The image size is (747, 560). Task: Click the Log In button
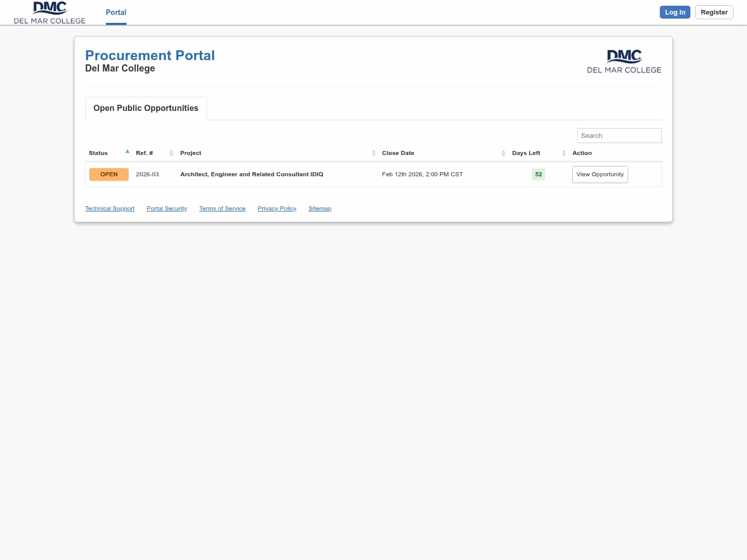(675, 12)
